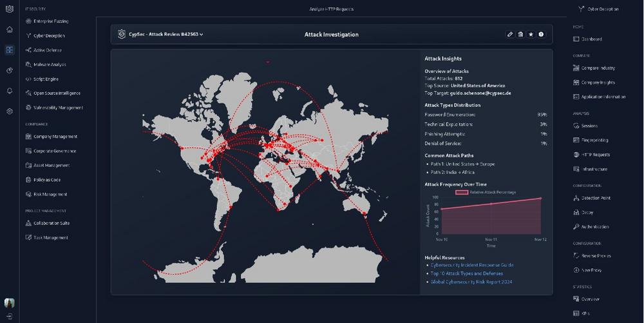
Task: Click the Nov 12 data point on chart
Action: (540, 199)
